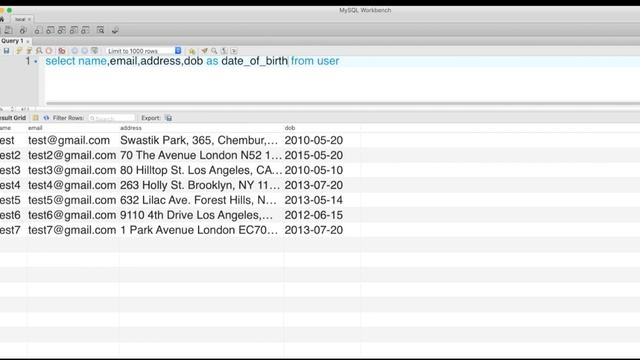Open the Limit to 1000 rows dropdown
The height and width of the screenshot is (360, 640).
[x=144, y=51]
